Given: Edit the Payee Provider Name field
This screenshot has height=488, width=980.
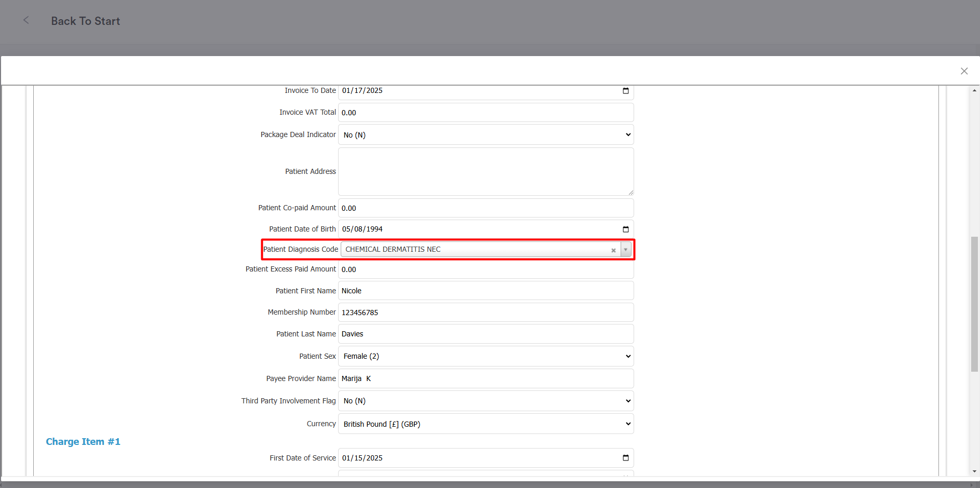Looking at the screenshot, I should point(486,378).
